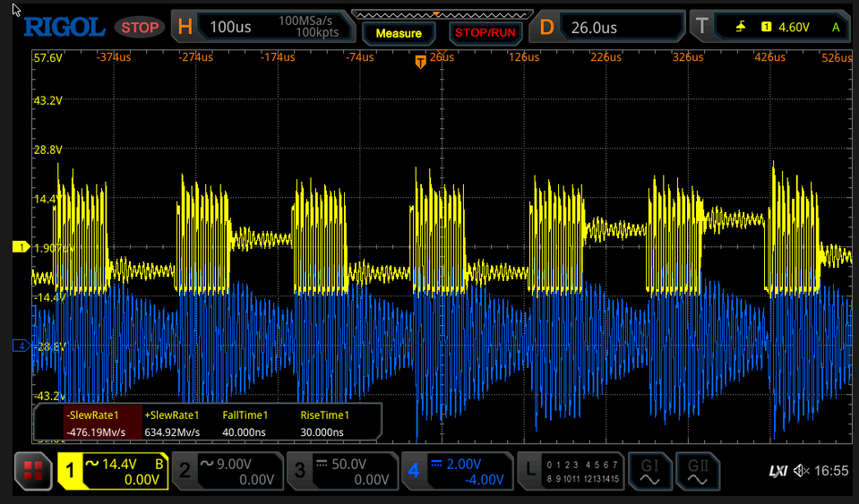Viewport: 859px width, 504px height.
Task: Click the falling edge trigger icon
Action: click(741, 27)
